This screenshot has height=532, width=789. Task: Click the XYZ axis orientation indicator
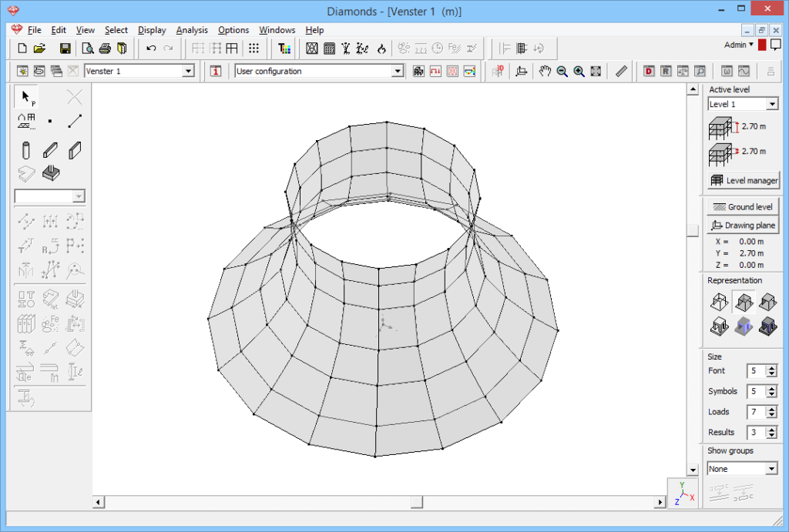click(683, 493)
